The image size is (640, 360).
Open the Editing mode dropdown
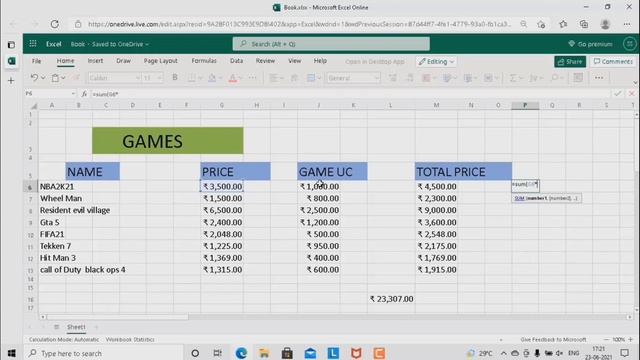click(x=436, y=62)
